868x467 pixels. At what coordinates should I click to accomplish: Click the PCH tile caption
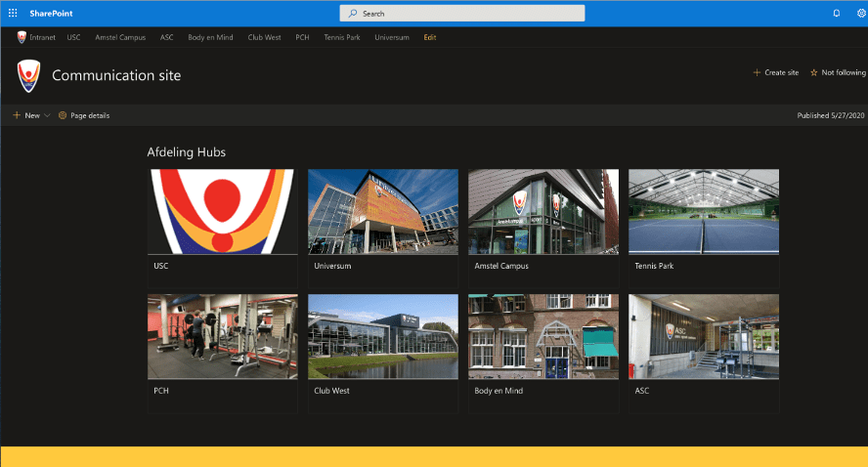[161, 391]
